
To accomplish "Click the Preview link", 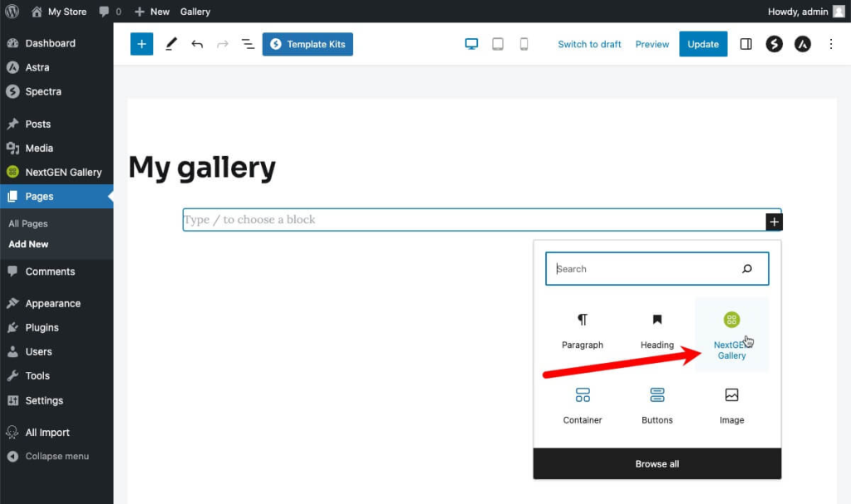I will 652,44.
